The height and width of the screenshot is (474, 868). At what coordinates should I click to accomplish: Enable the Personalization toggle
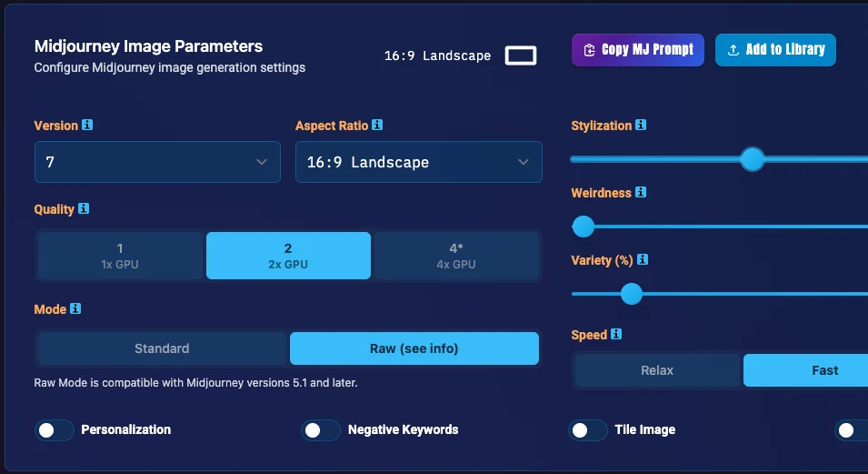coord(55,430)
